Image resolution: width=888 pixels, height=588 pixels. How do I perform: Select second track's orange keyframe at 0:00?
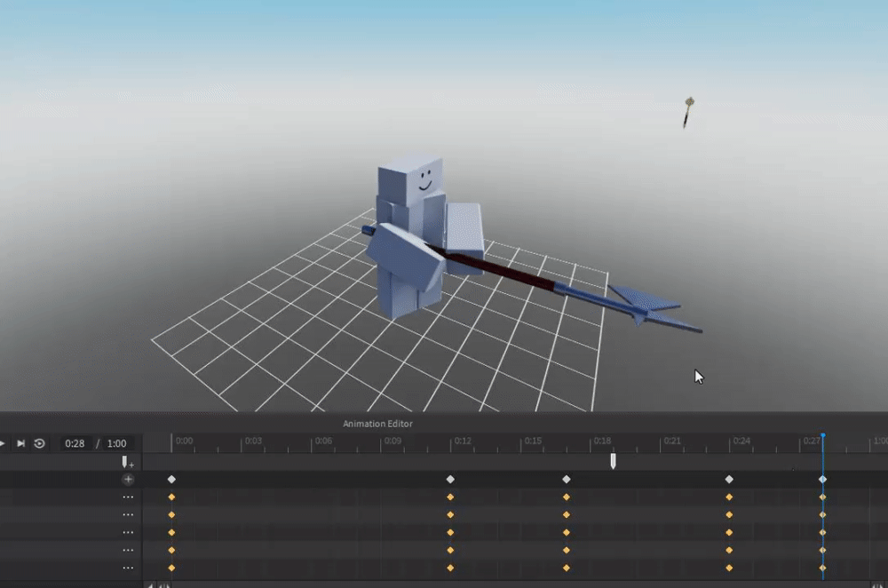click(171, 515)
